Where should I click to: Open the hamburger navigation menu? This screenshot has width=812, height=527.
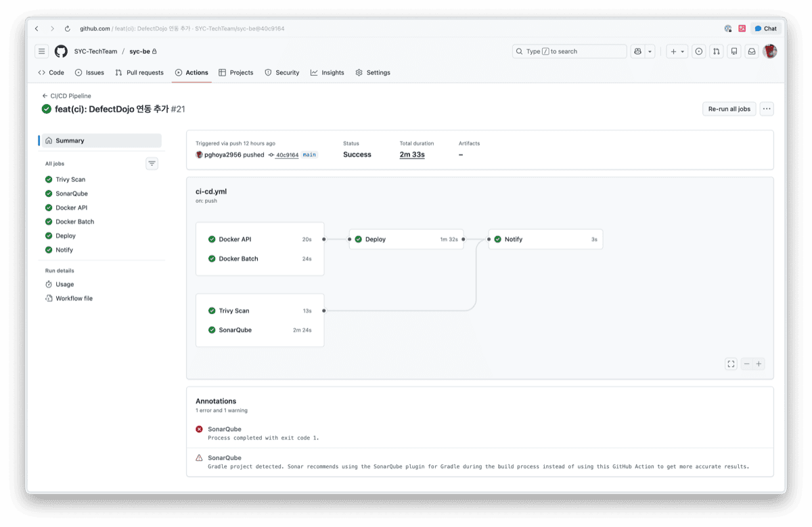[x=42, y=51]
